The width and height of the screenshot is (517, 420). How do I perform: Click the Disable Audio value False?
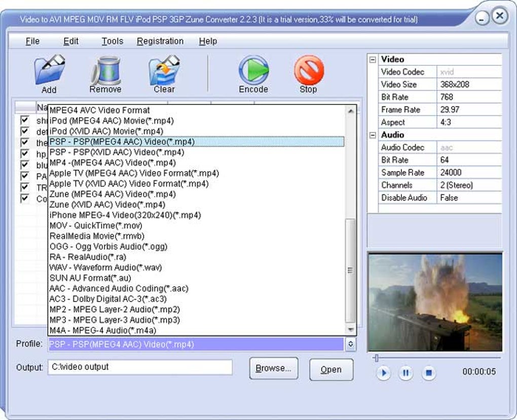tap(449, 198)
